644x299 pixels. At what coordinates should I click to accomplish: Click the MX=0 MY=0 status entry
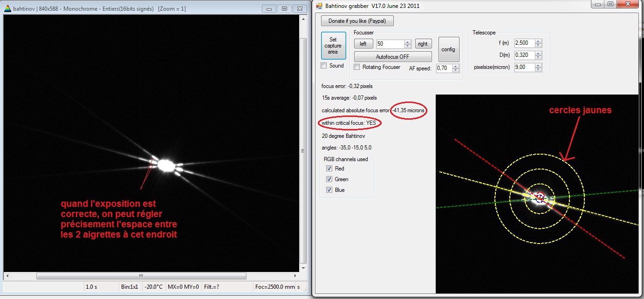tap(183, 286)
